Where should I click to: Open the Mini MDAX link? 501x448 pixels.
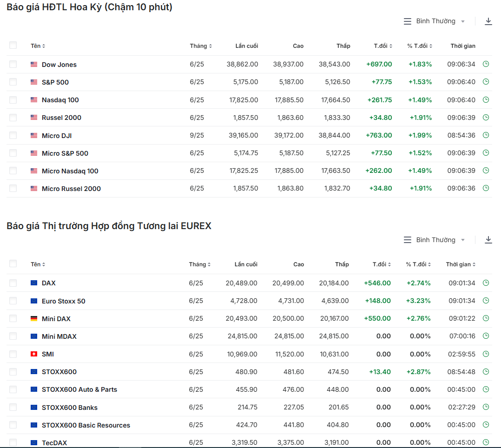pos(59,336)
